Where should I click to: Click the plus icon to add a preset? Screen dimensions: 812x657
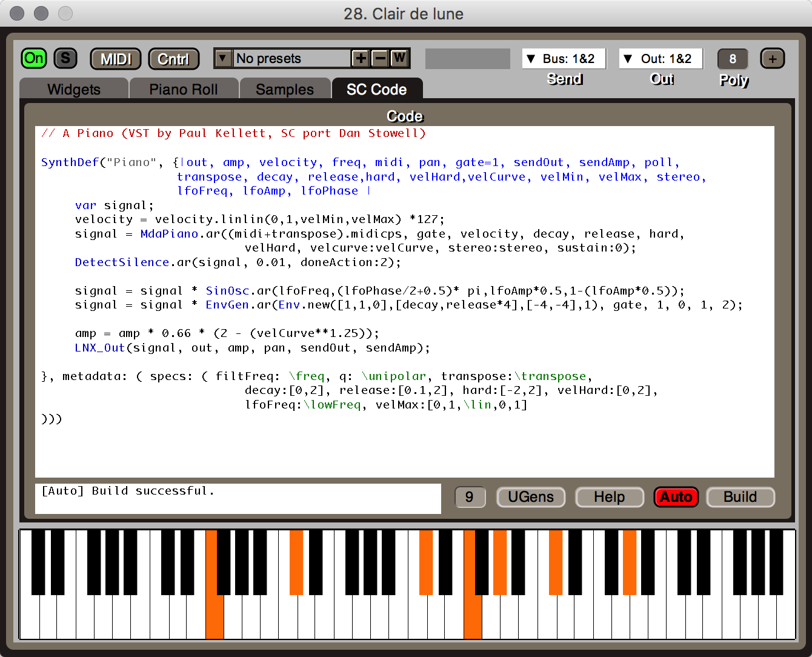361,59
